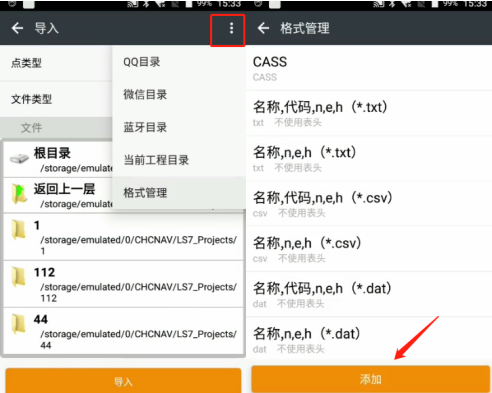Tap the folder icon for folder 1
The image size is (492, 393).
(x=19, y=230)
